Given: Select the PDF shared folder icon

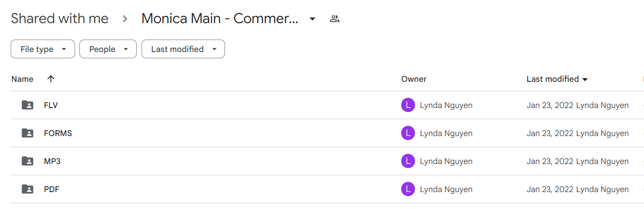Looking at the screenshot, I should [x=28, y=189].
